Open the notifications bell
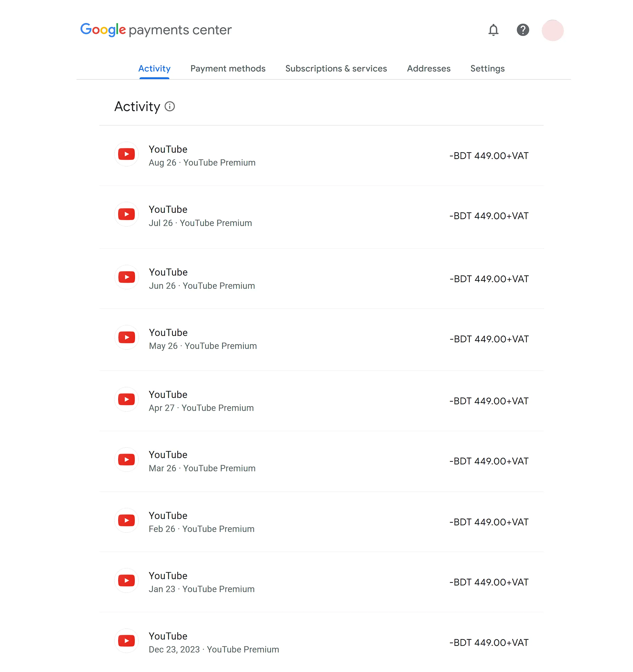633x672 pixels. click(x=494, y=30)
